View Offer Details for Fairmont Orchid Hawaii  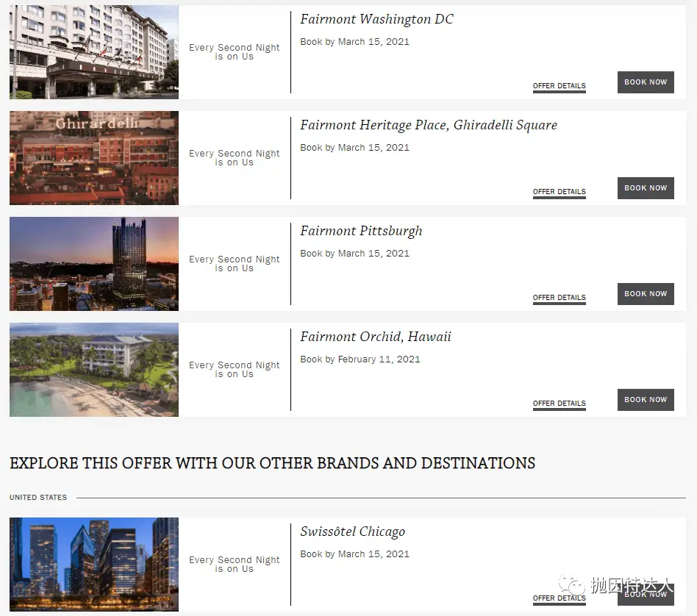(x=560, y=403)
